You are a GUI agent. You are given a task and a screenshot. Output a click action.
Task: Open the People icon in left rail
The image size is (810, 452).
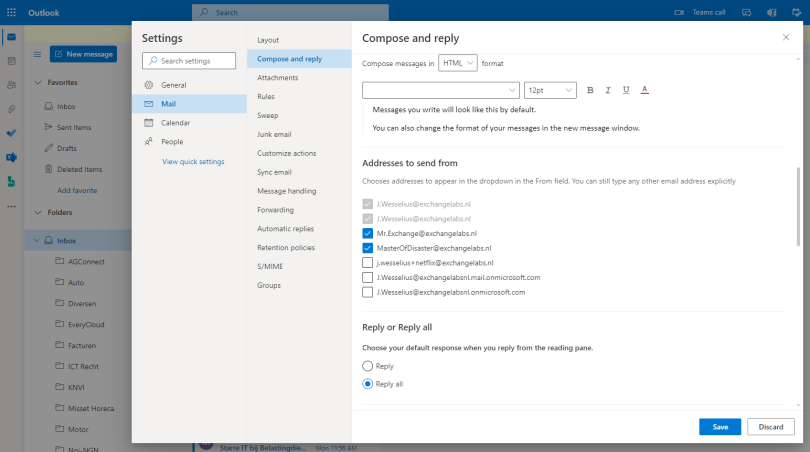11,84
